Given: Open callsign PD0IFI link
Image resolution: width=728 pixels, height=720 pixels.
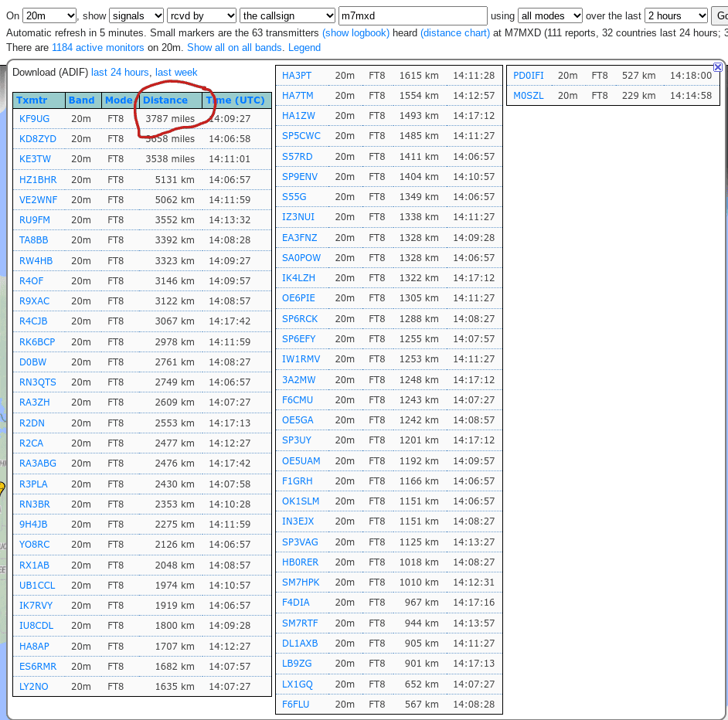Looking at the screenshot, I should click(x=529, y=76).
